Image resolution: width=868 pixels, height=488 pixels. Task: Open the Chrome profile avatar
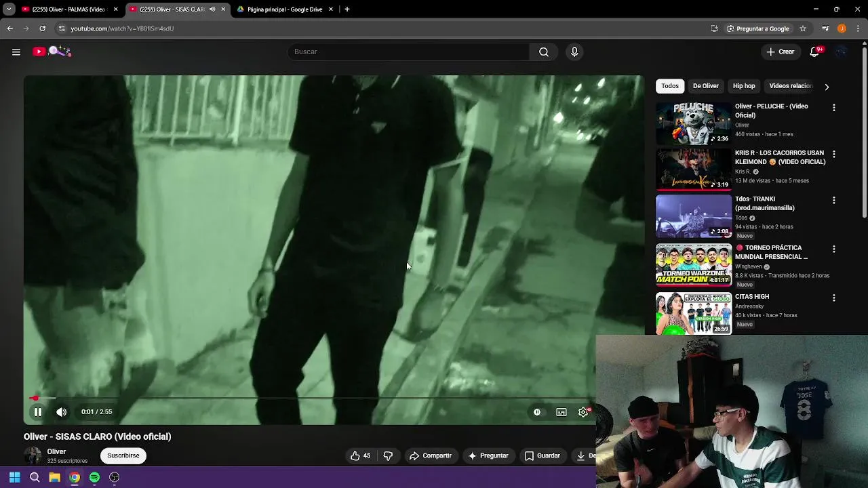[x=842, y=28]
